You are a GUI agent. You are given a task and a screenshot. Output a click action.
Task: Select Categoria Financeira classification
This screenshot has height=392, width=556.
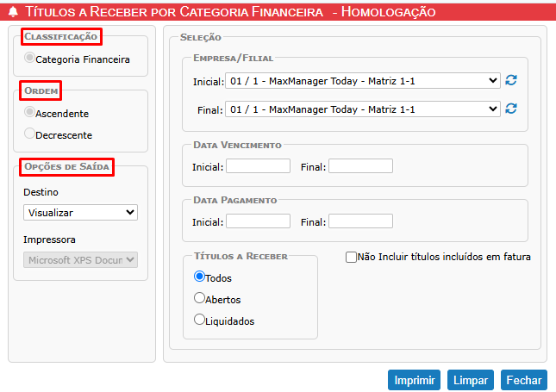tap(30, 59)
